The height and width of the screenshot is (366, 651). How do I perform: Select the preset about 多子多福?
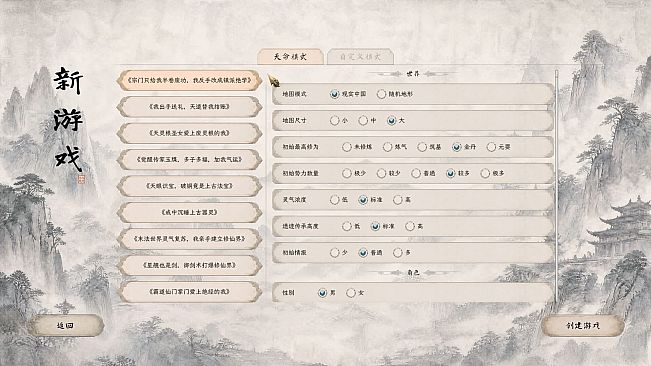point(190,159)
